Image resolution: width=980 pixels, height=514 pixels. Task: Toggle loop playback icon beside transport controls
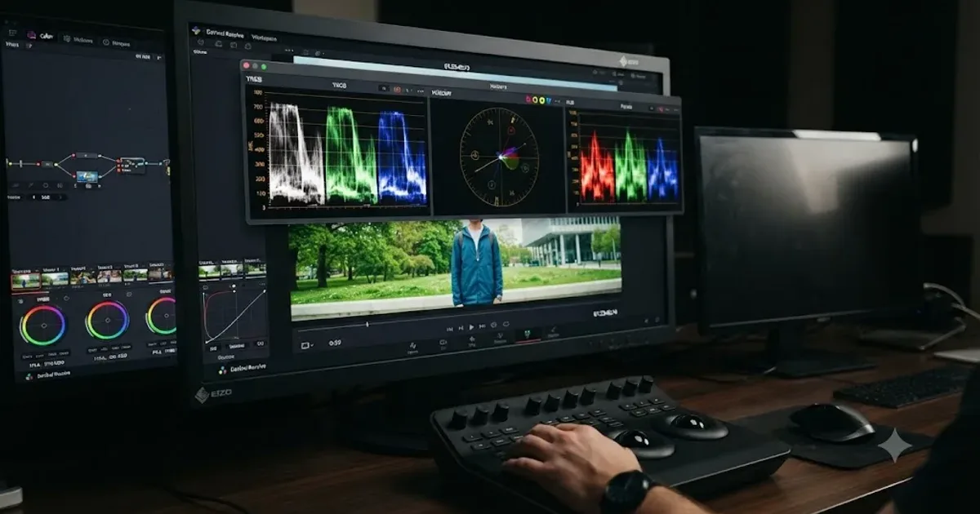point(506,324)
